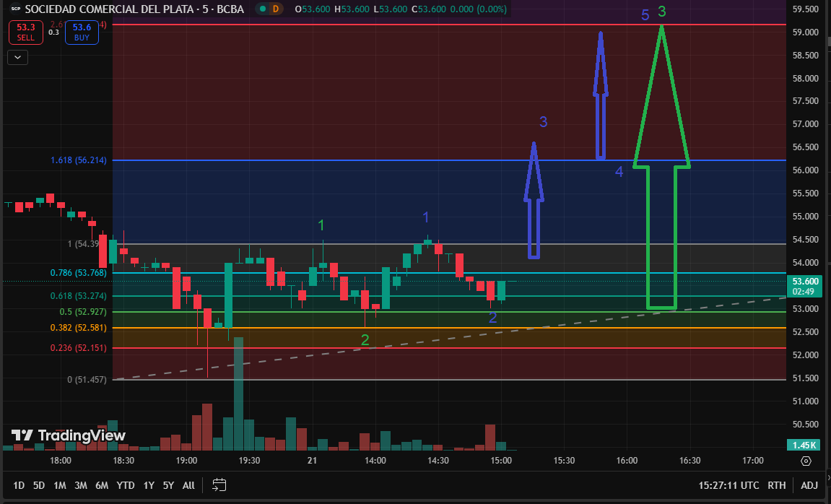Select the 3M time range

[81, 485]
